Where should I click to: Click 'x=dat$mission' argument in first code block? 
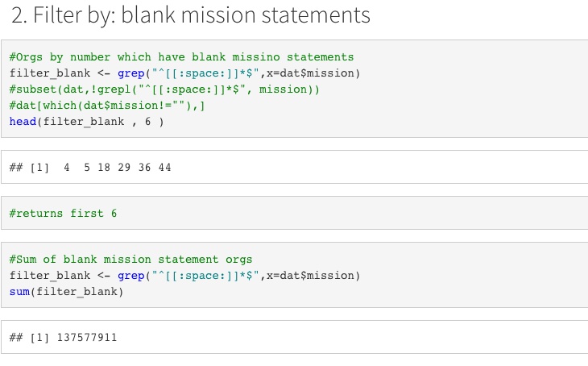coord(310,73)
